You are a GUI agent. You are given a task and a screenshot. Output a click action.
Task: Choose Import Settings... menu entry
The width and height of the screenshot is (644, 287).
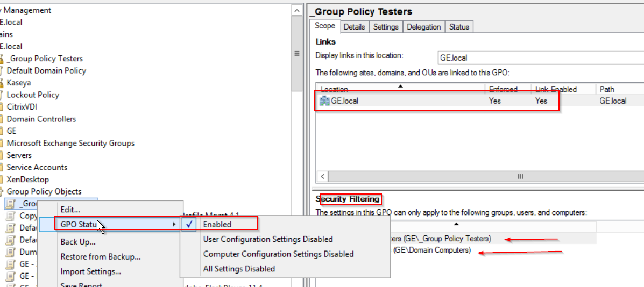pos(110,271)
